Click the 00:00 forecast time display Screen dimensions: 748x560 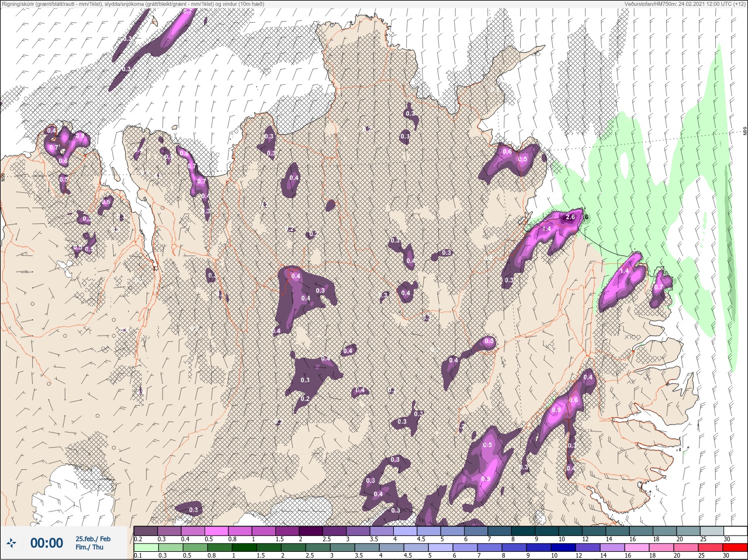click(x=47, y=543)
